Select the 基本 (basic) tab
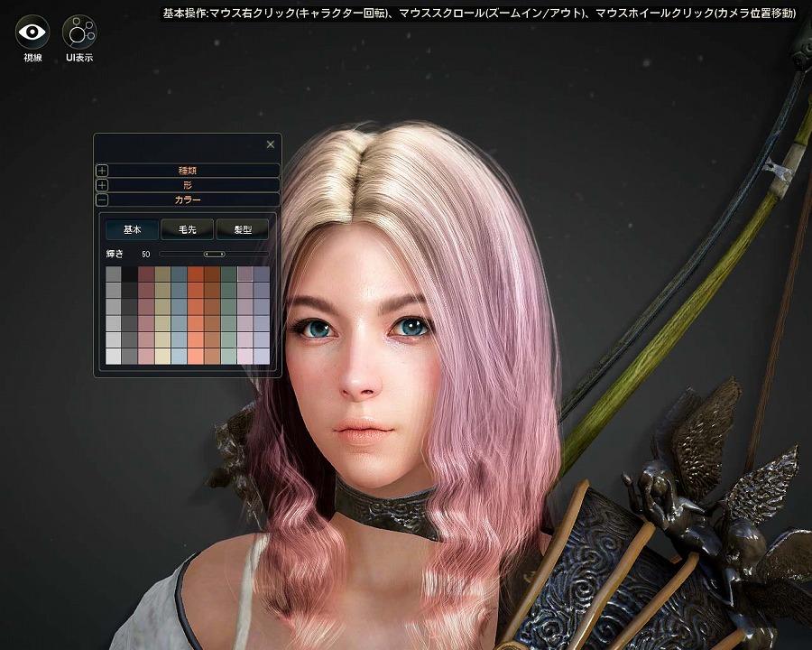The height and width of the screenshot is (650, 812). [x=132, y=229]
